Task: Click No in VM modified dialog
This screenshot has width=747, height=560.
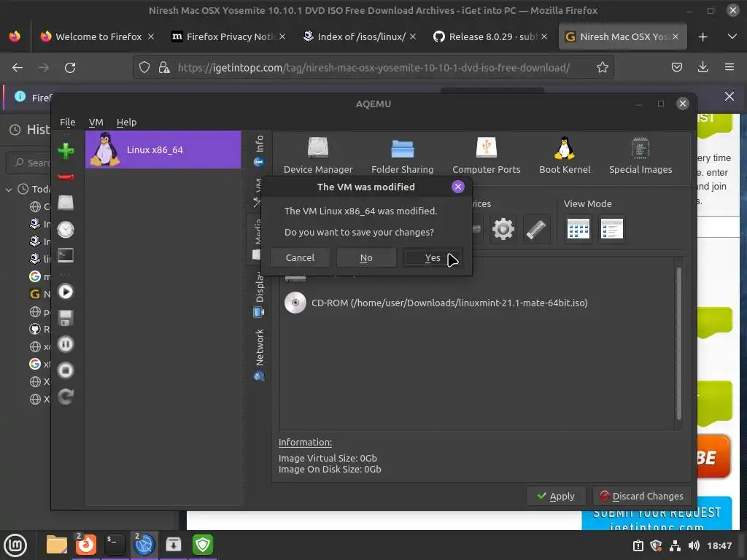Action: pyautogui.click(x=366, y=257)
